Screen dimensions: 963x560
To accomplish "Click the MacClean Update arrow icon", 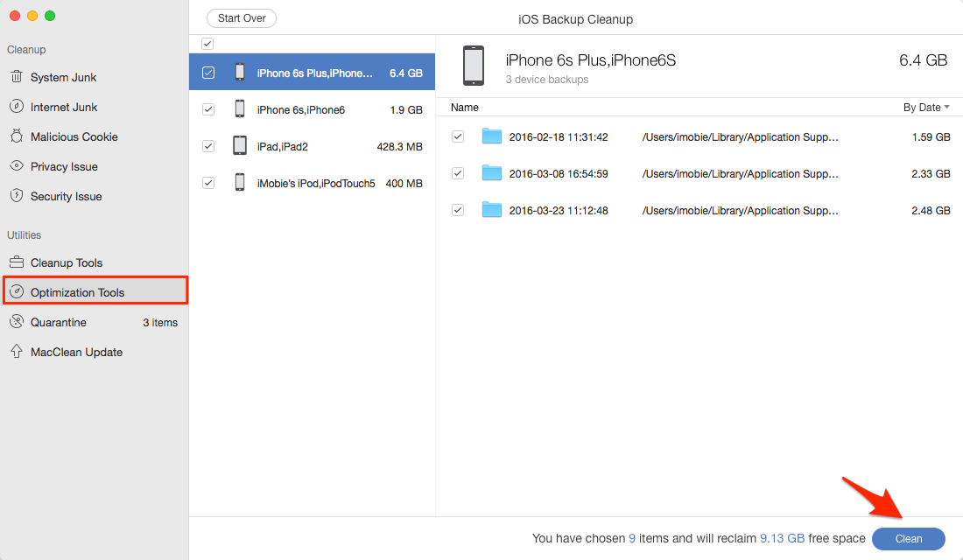I will click(x=17, y=351).
